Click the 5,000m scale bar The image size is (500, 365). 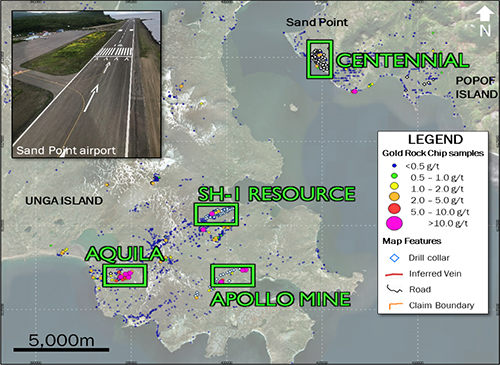61,349
